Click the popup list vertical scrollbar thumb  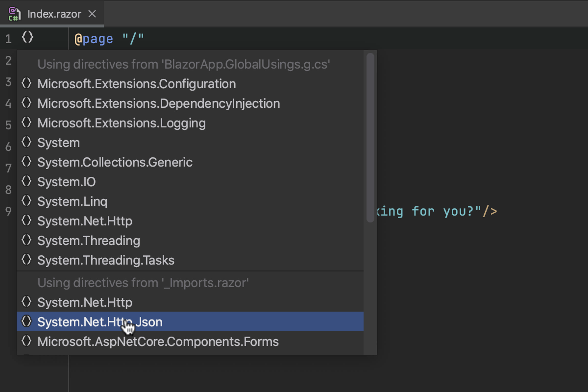pyautogui.click(x=370, y=137)
